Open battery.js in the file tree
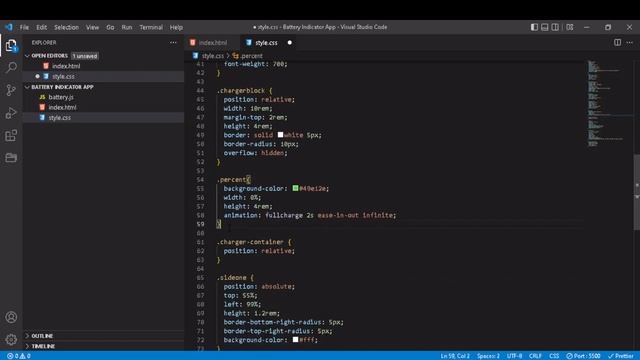 103,97
